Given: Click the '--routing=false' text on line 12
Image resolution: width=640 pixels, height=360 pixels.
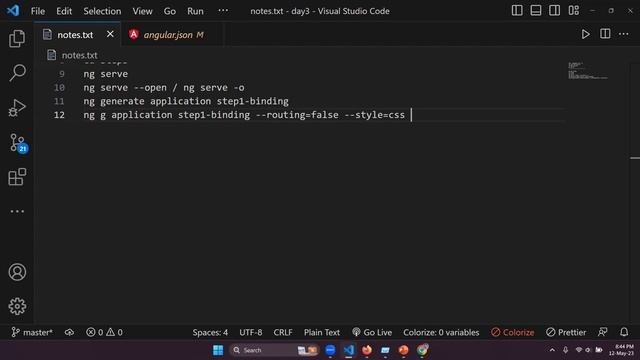Looking at the screenshot, I should (297, 115).
